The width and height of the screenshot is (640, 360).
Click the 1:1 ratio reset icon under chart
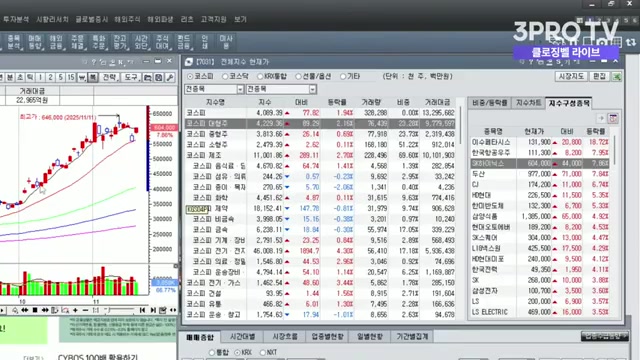(x=96, y=311)
